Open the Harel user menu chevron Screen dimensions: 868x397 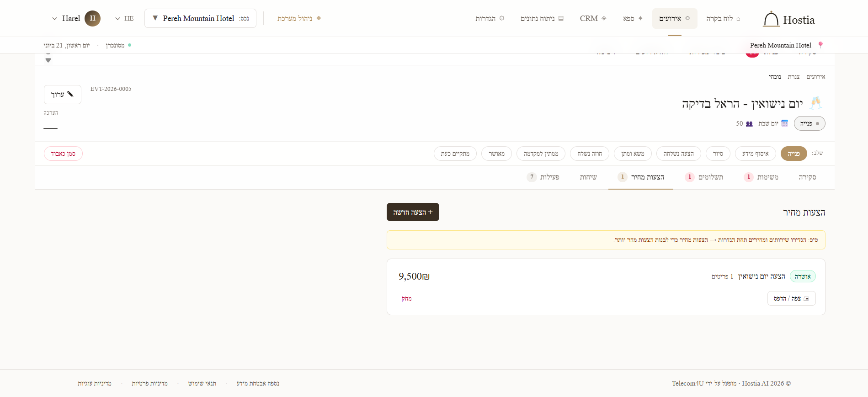54,19
